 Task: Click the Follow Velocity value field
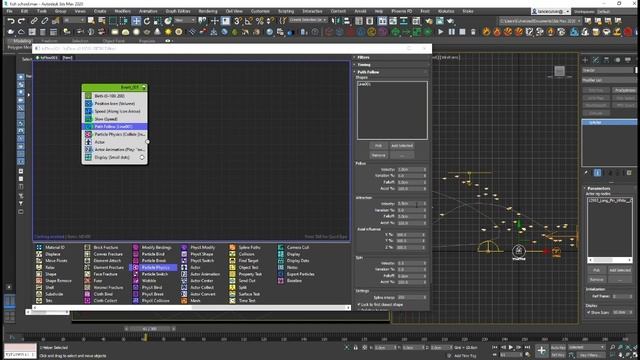pos(411,169)
